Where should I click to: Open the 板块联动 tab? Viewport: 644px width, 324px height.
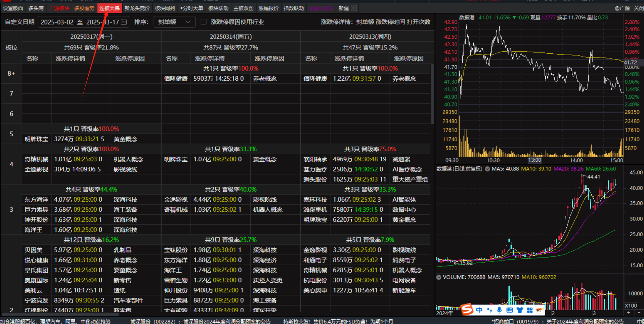[x=218, y=8]
